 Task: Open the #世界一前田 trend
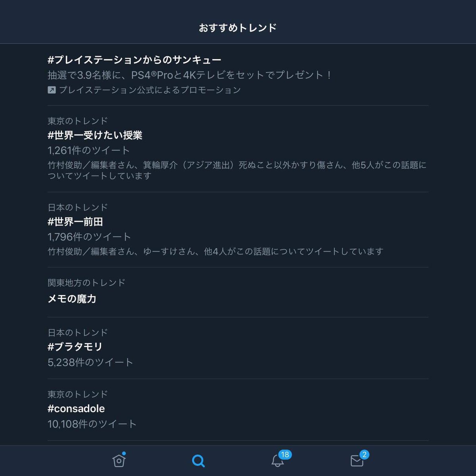[238, 230]
